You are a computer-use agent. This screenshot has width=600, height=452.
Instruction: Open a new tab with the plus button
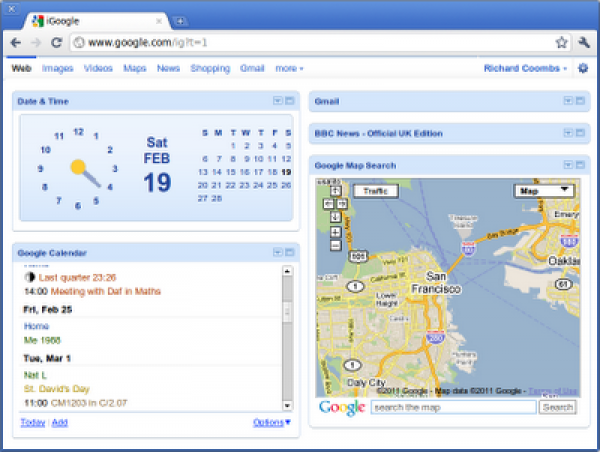(180, 21)
